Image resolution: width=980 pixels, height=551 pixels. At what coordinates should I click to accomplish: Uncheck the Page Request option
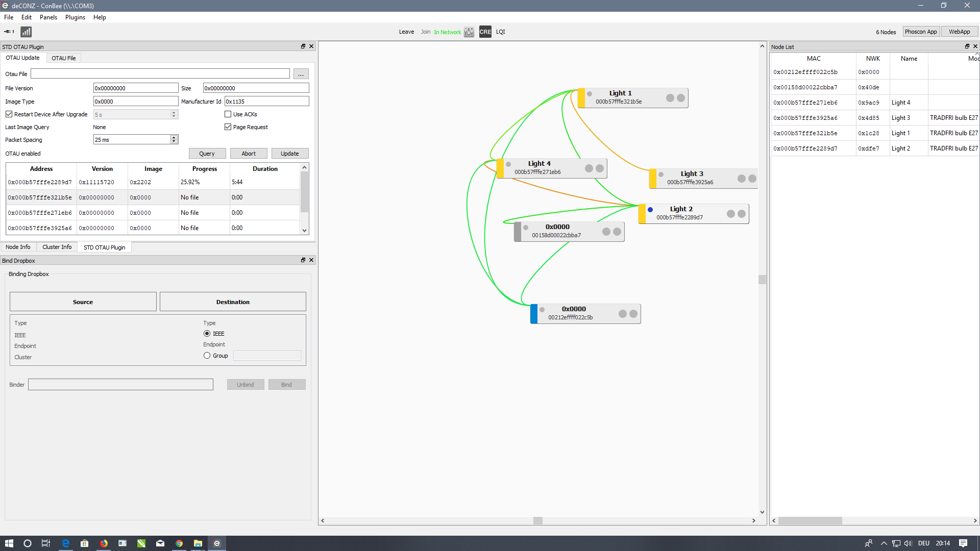228,127
